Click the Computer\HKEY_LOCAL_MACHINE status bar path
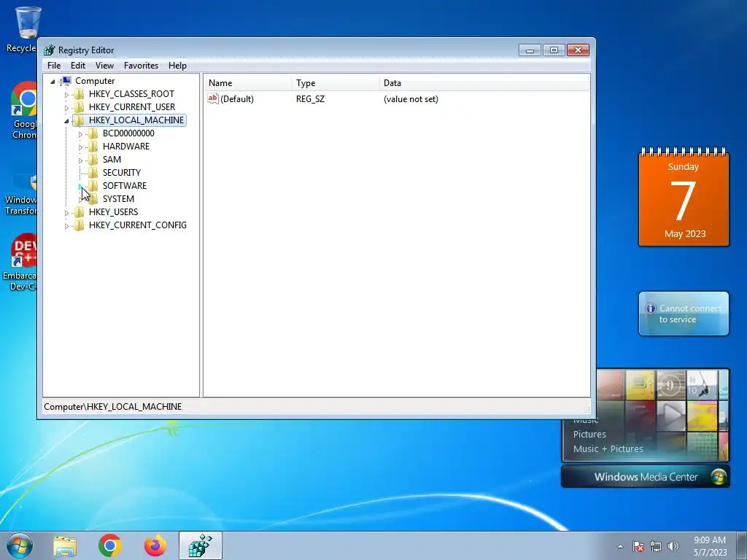The width and height of the screenshot is (747, 560). 113,407
